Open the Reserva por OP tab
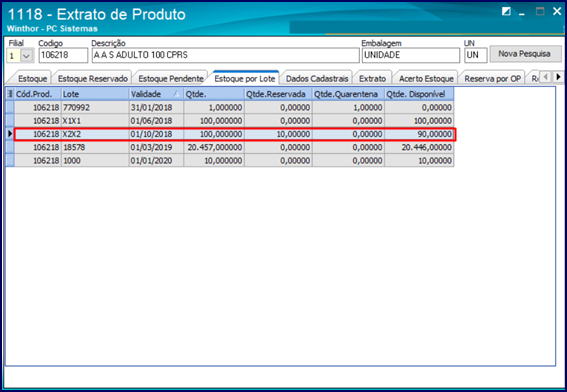 (493, 78)
